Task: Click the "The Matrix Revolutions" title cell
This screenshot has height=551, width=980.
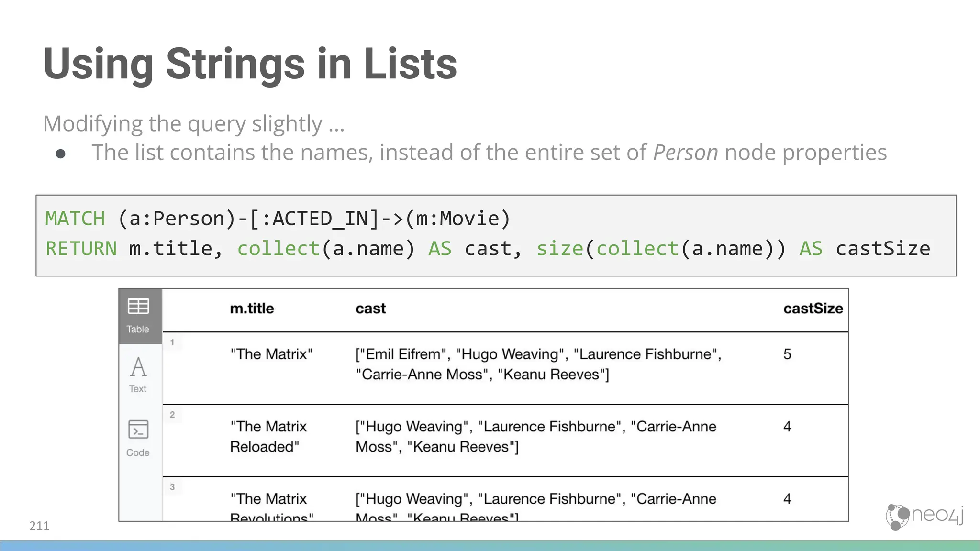Action: click(x=272, y=507)
